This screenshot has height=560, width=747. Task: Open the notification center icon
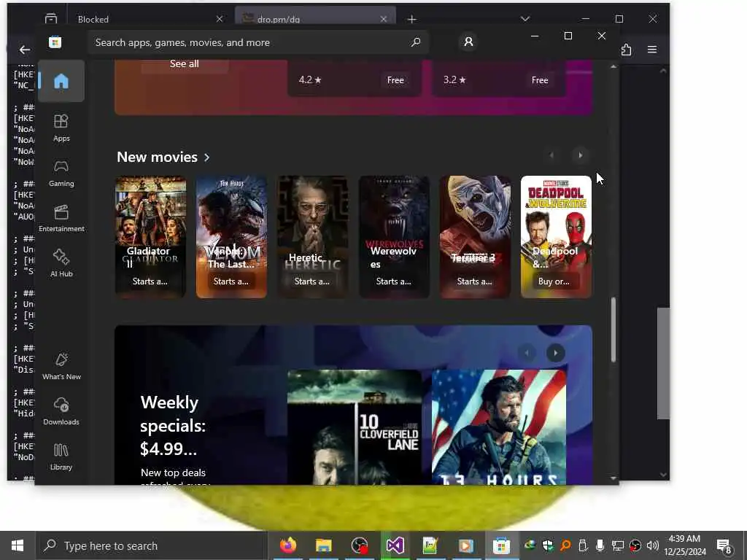tap(724, 546)
